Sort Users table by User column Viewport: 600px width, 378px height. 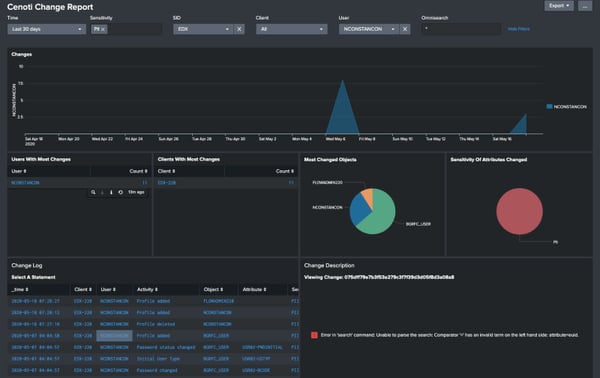point(19,171)
